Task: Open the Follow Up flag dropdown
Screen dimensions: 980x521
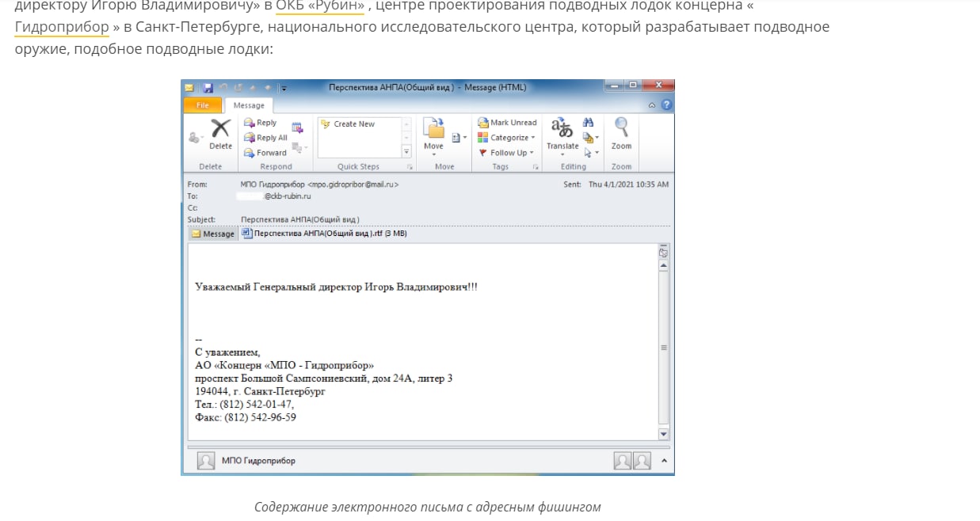Action: [x=506, y=153]
